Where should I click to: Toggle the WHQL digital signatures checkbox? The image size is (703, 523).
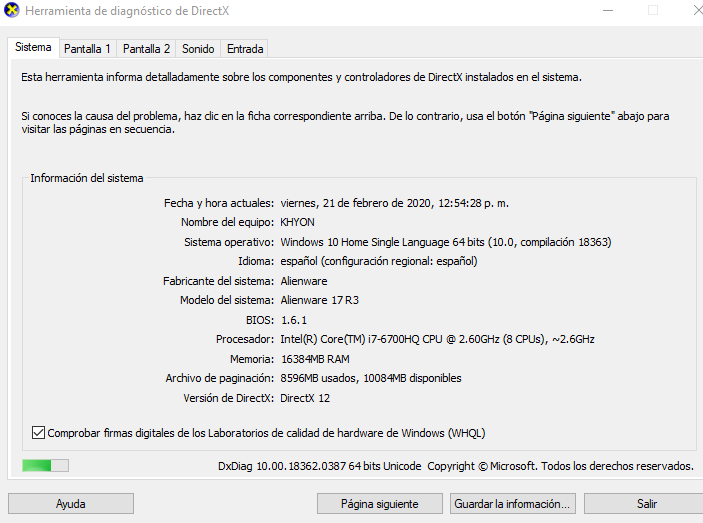38,433
